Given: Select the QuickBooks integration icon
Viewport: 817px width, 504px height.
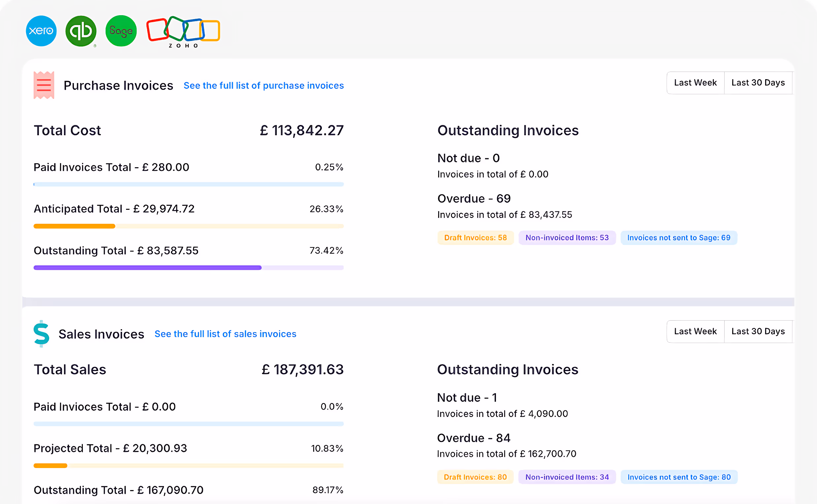Looking at the screenshot, I should tap(81, 31).
